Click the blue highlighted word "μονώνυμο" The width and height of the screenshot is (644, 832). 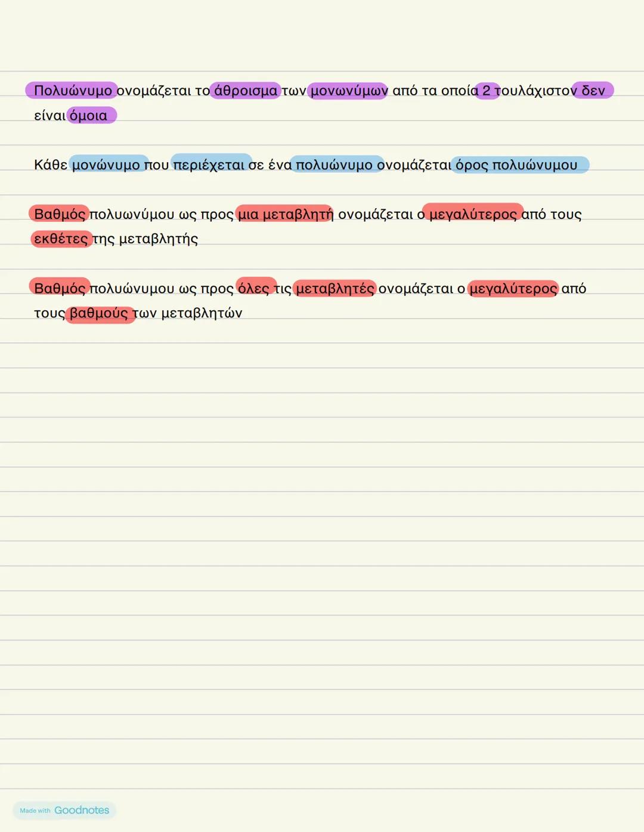(x=106, y=165)
